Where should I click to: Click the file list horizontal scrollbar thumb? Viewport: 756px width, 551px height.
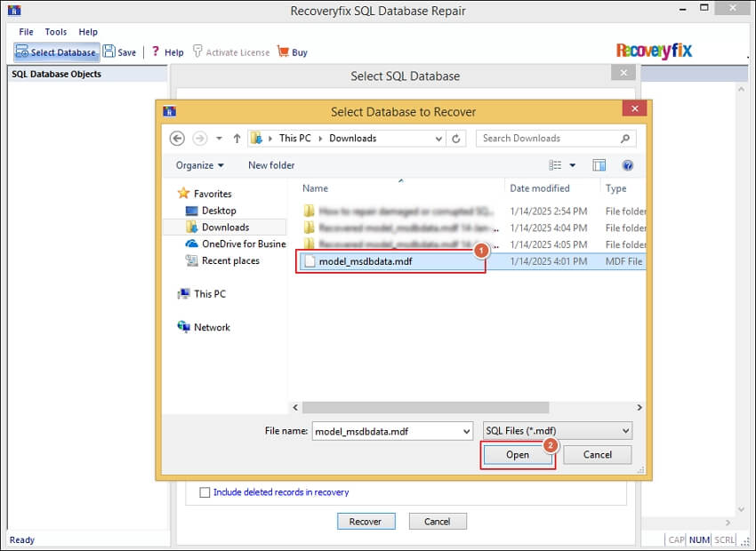[425, 407]
